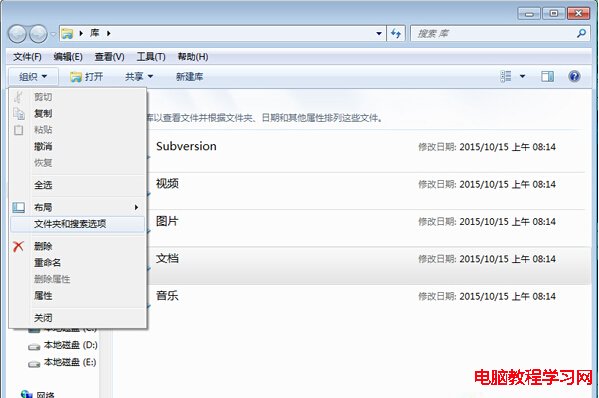Choose 全选 from the Organize menu
This screenshot has height=398, width=599.
click(78, 185)
